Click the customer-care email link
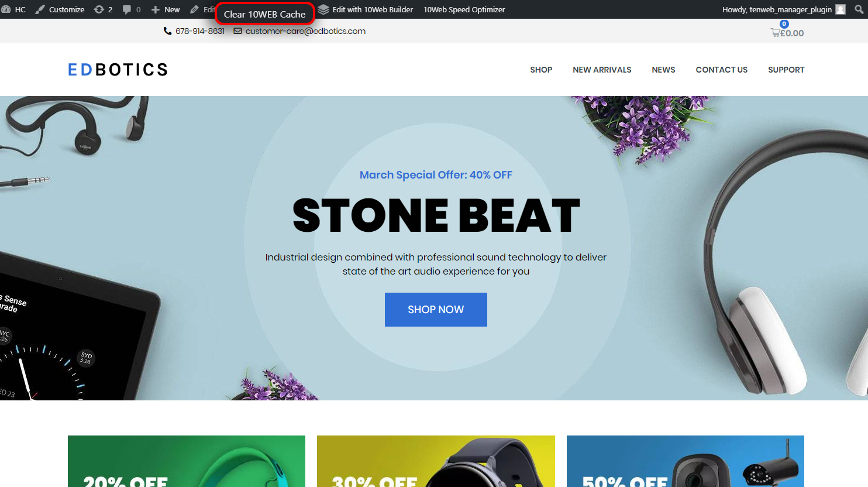Screen dimensions: 868x487 [305, 31]
